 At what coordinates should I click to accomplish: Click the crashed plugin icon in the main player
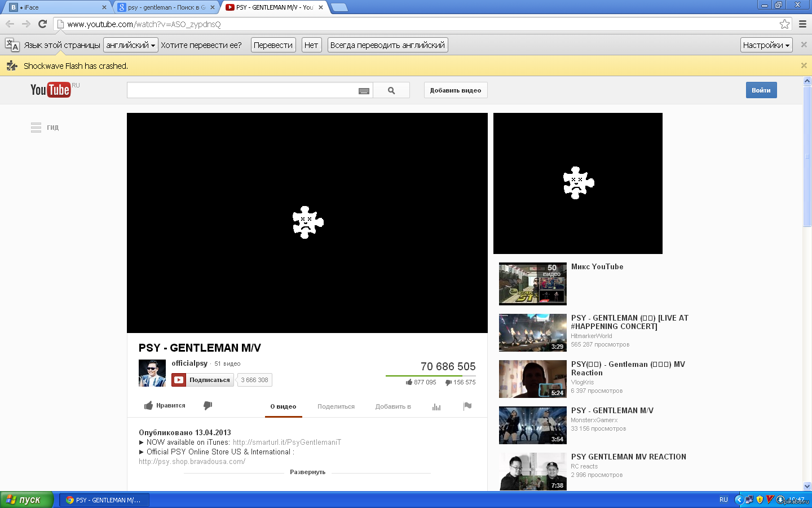point(307,222)
